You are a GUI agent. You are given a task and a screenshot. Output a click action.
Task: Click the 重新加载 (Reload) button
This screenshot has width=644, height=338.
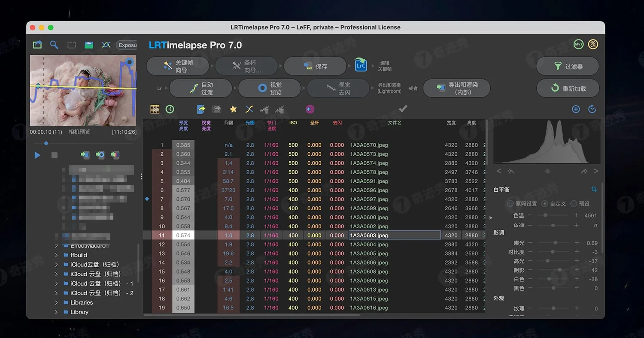pos(568,88)
